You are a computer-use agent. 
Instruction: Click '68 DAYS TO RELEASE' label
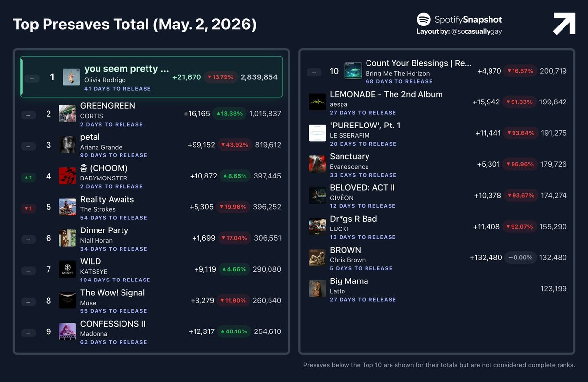tap(399, 81)
